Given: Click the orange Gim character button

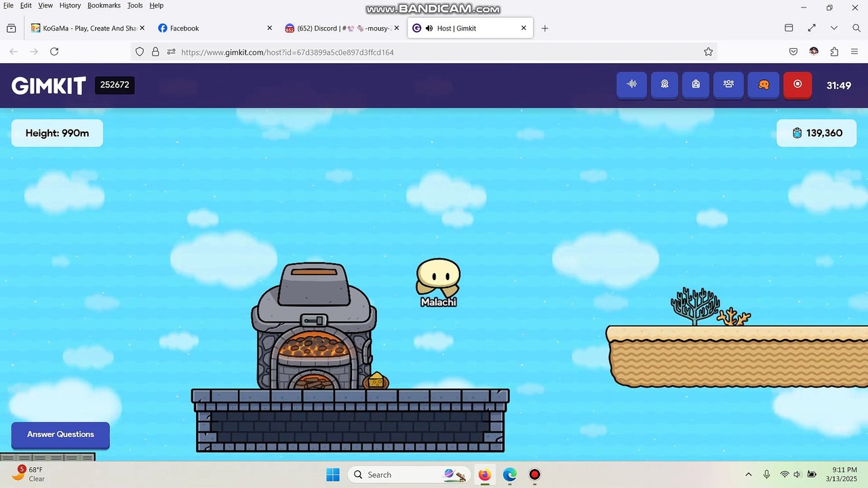Looking at the screenshot, I should click(x=764, y=85).
